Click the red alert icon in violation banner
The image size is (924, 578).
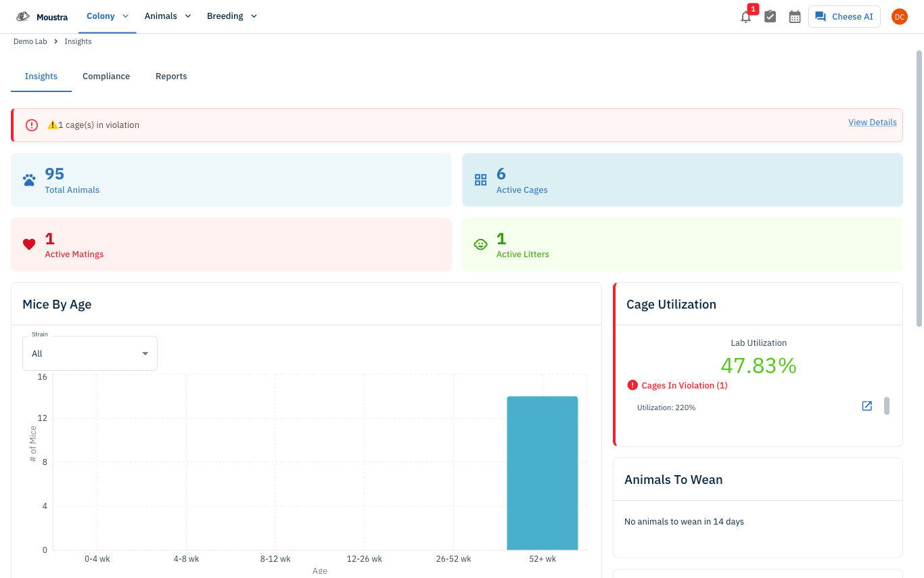32,125
